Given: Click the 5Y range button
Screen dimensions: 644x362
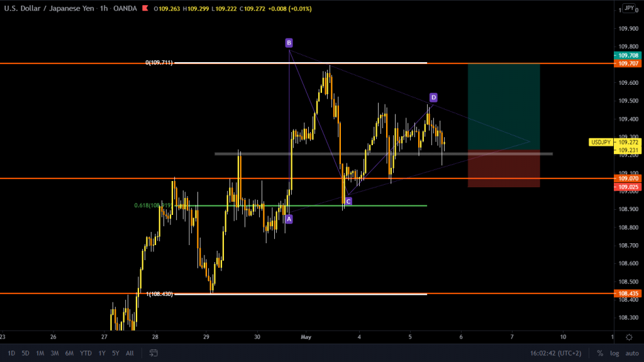Looking at the screenshot, I should coord(115,353).
